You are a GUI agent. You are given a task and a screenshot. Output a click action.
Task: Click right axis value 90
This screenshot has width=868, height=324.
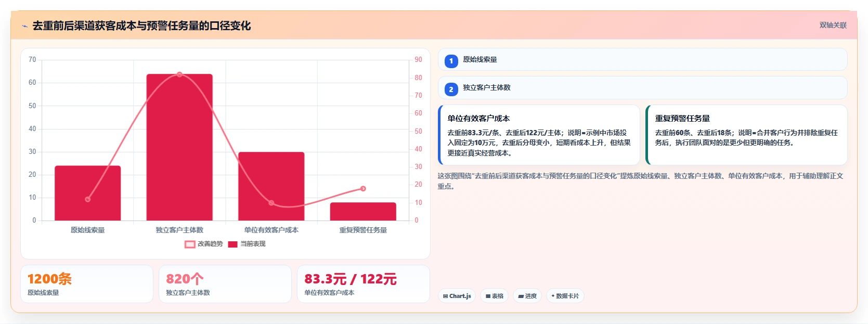coord(418,60)
